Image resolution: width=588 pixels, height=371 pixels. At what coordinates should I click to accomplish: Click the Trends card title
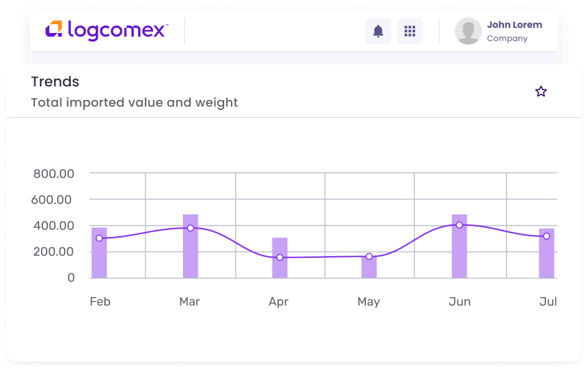tap(55, 81)
